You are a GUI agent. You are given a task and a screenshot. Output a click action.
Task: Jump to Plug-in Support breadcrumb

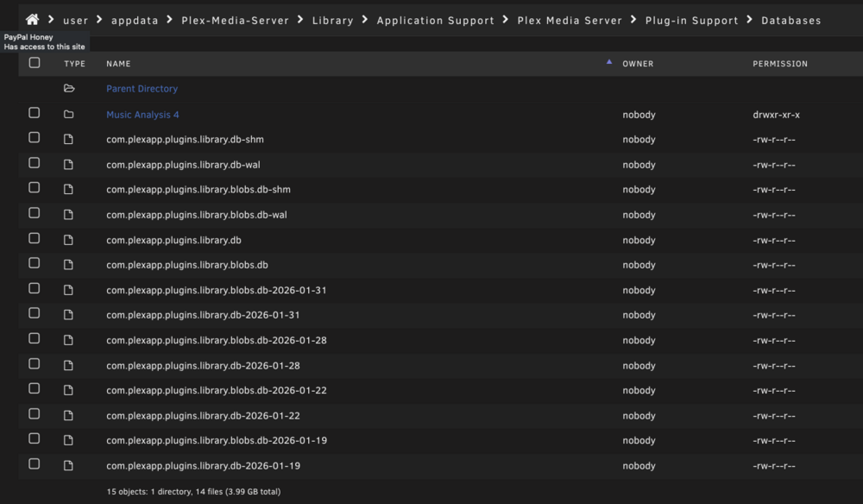pyautogui.click(x=692, y=21)
